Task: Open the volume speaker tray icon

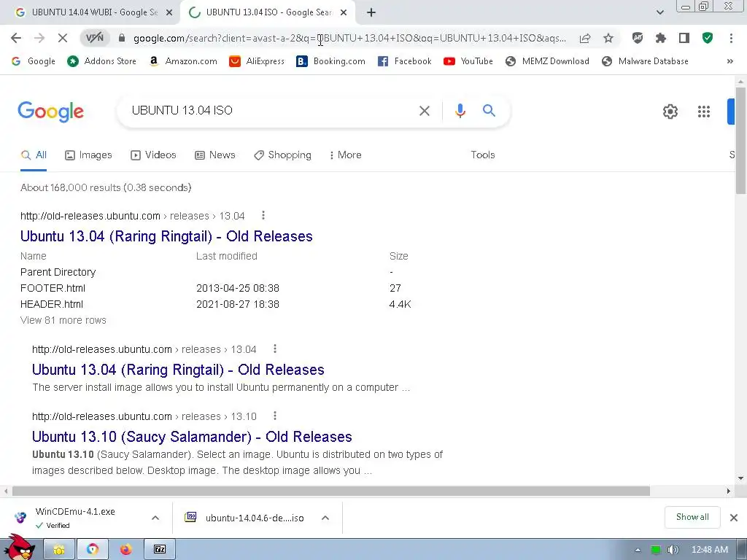Action: 673,550
